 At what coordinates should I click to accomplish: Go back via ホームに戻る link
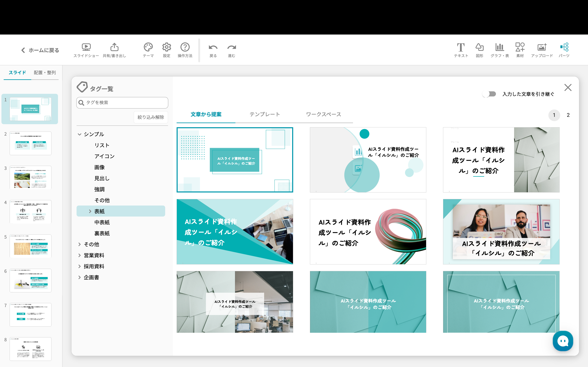click(x=40, y=50)
